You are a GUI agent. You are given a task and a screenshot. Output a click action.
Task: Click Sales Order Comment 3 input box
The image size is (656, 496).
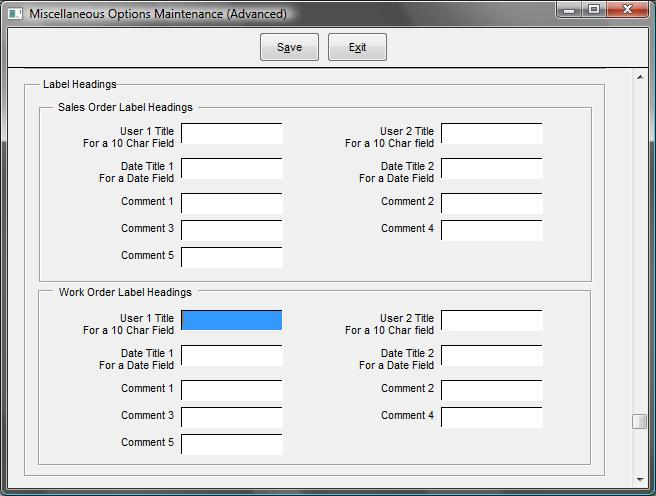click(x=232, y=230)
